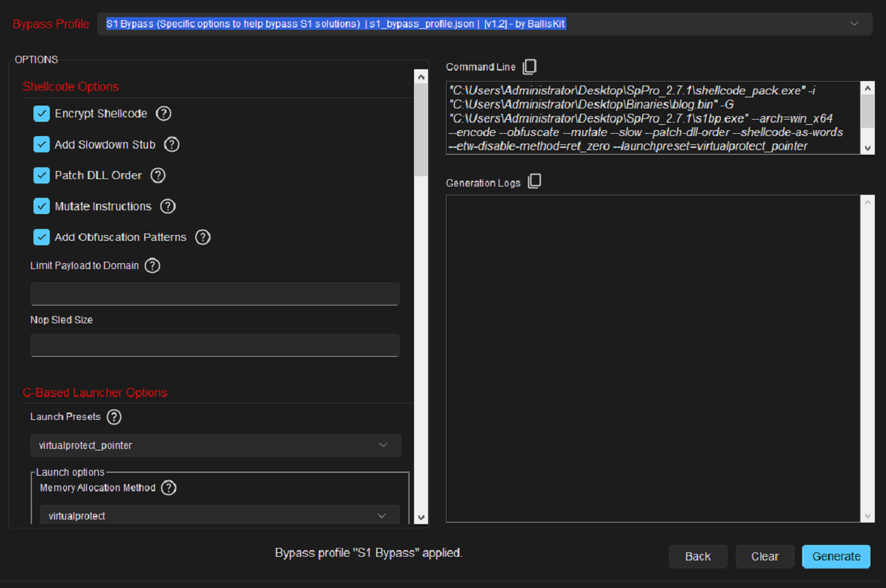Click the C-Based Launcher Options heading
The height and width of the screenshot is (588, 886).
pyautogui.click(x=95, y=392)
